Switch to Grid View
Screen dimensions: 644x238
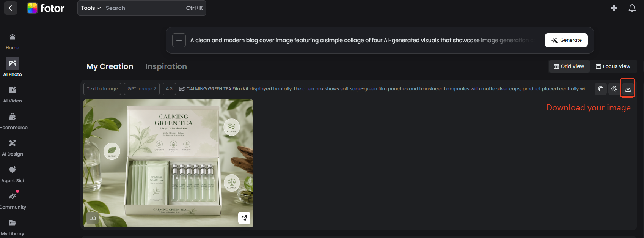[x=569, y=66]
